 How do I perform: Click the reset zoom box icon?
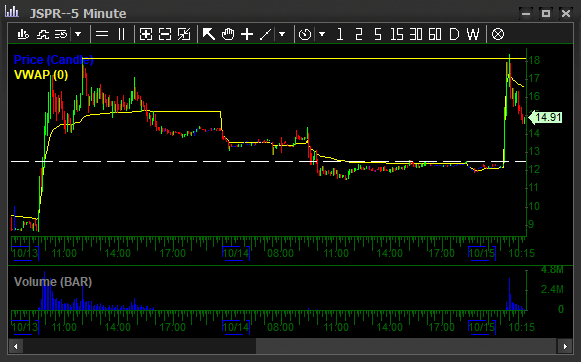184,34
